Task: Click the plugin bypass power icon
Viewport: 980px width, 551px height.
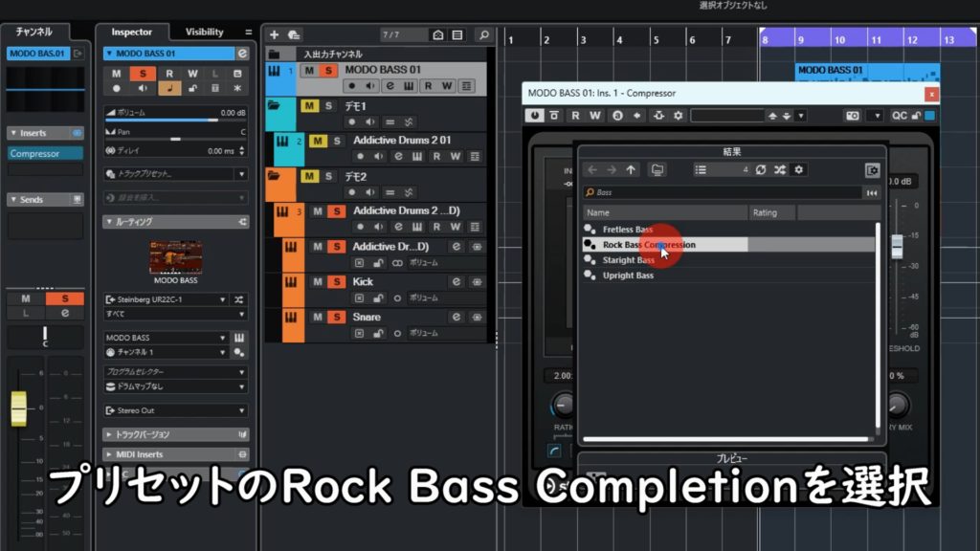Action: pyautogui.click(x=533, y=116)
